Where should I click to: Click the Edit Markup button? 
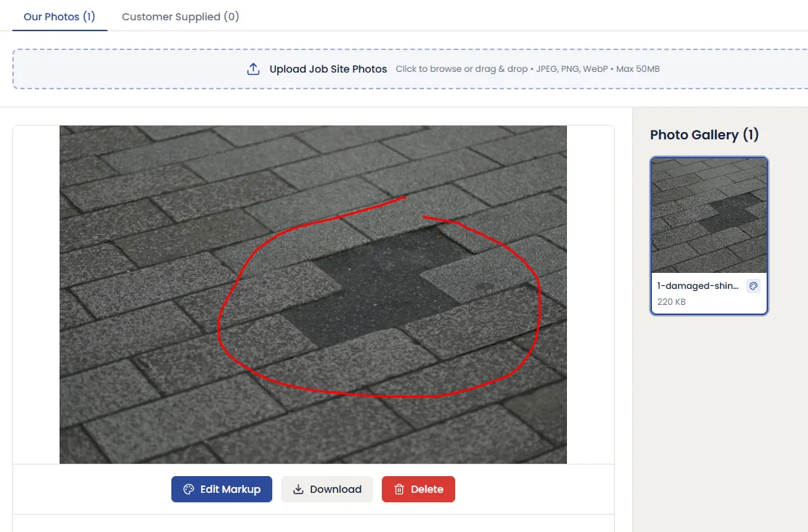[x=221, y=489]
